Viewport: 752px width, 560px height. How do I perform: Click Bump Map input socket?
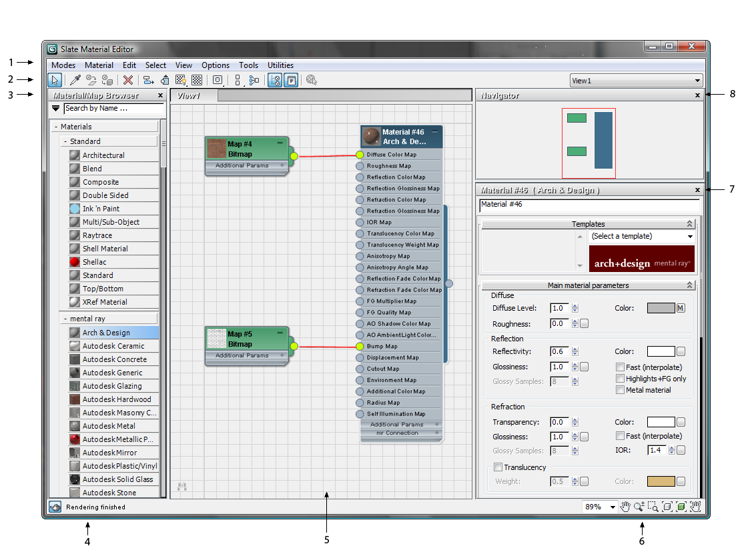[x=360, y=347]
